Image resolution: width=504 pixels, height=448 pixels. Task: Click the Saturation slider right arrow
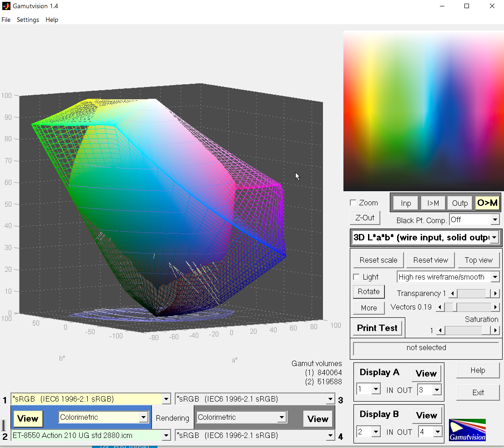tap(495, 331)
